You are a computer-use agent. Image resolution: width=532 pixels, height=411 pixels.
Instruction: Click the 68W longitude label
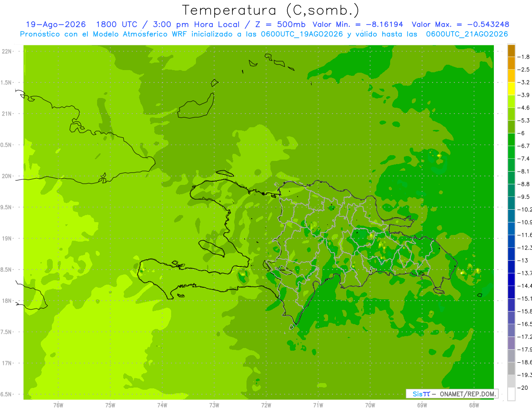click(x=474, y=405)
